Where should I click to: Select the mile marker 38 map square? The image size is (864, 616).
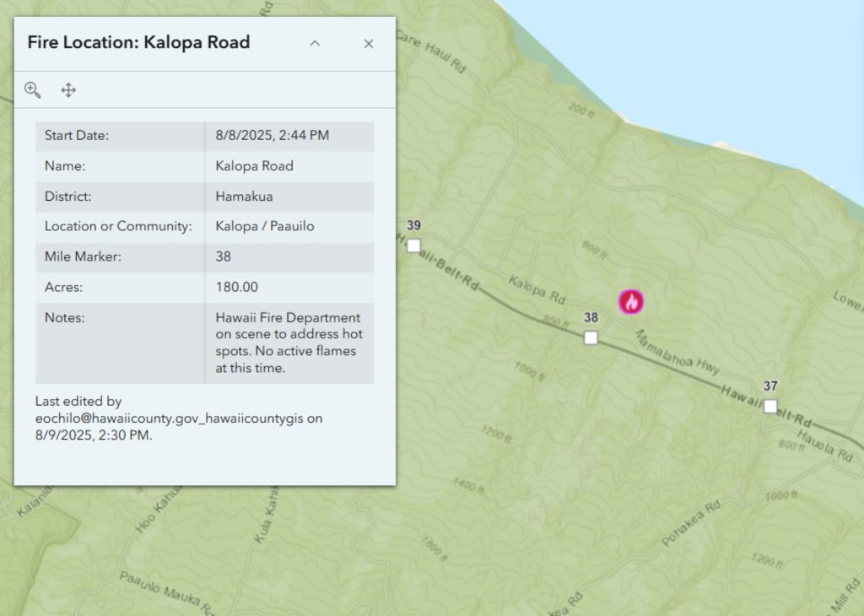[591, 338]
